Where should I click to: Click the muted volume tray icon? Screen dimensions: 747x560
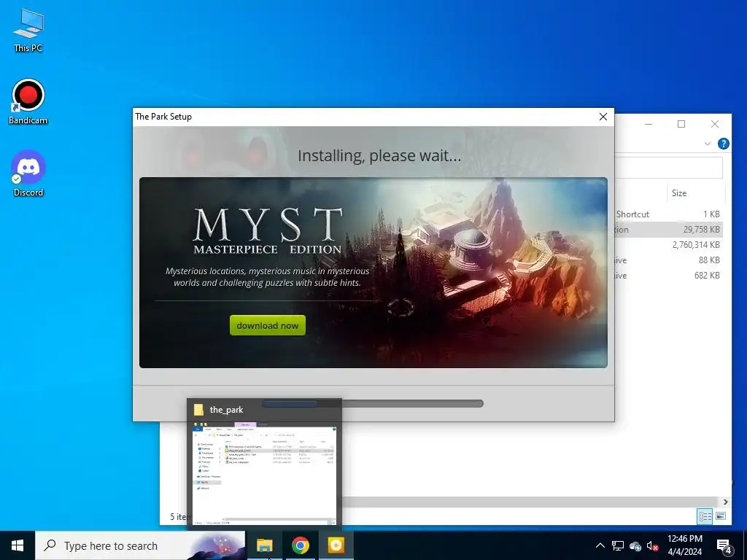tap(652, 545)
